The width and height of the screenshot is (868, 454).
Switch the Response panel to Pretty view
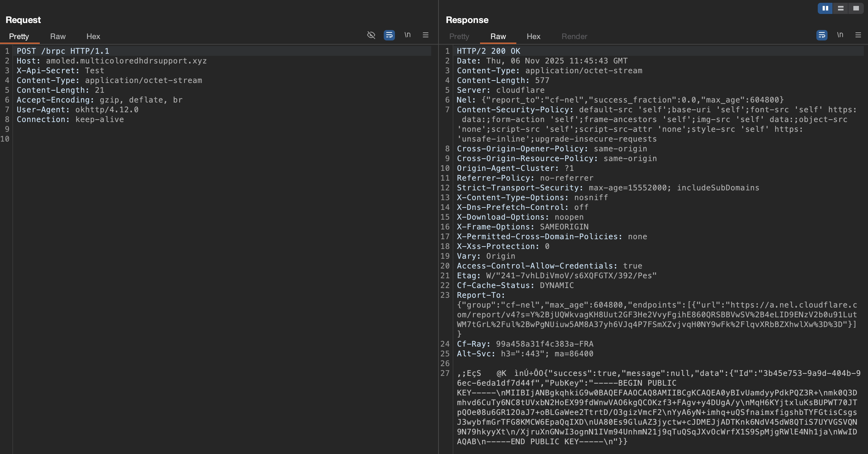coord(459,36)
